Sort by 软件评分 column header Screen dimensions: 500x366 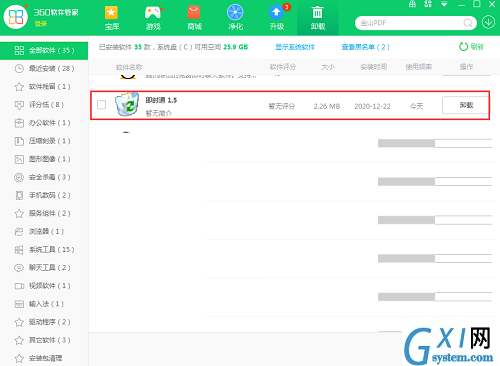(x=283, y=67)
